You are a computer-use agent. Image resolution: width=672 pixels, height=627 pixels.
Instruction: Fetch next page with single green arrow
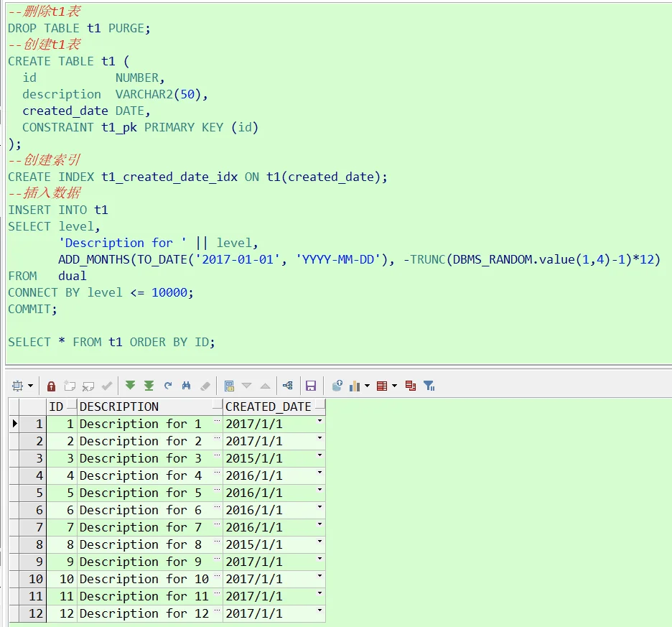click(130, 386)
